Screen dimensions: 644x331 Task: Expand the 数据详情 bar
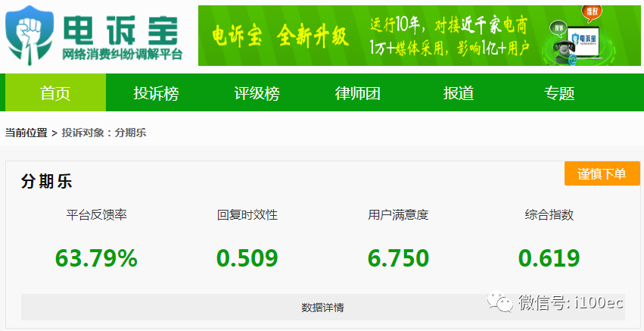coord(323,308)
